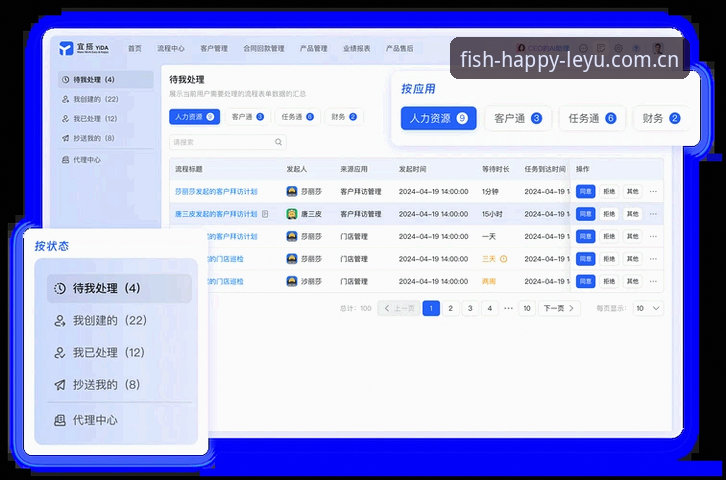
Task: Open 业绩报表 in the top navigation
Action: pyautogui.click(x=357, y=48)
